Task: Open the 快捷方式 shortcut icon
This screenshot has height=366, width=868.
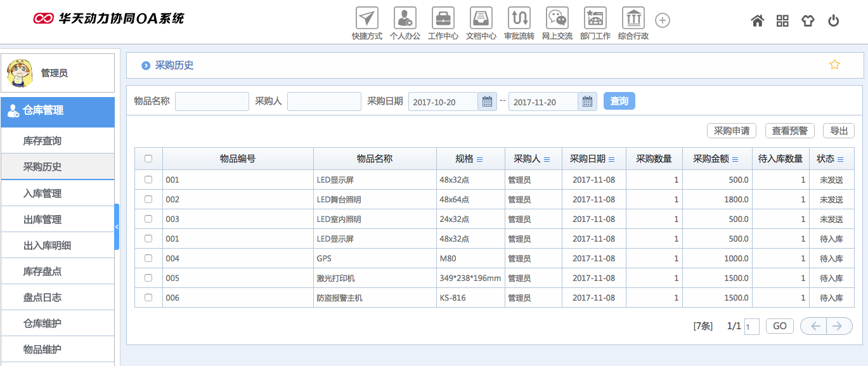Action: coord(366,18)
